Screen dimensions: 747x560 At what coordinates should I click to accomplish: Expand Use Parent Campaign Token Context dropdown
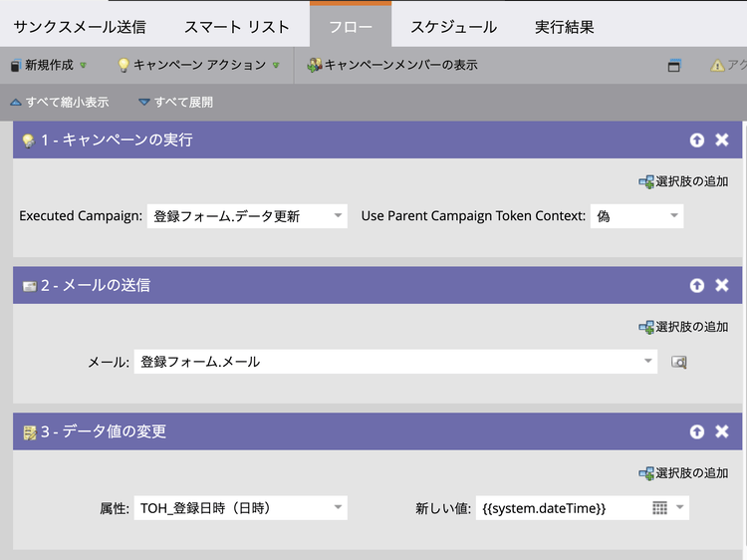[674, 216]
